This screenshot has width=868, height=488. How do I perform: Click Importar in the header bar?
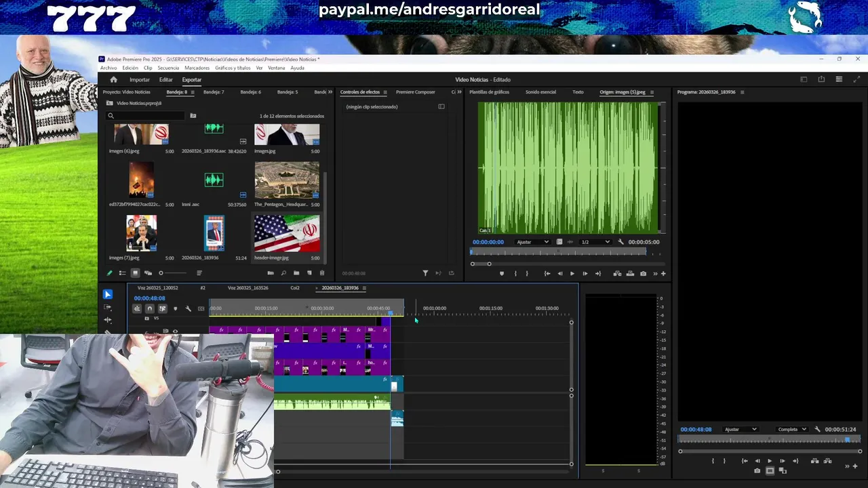(x=140, y=80)
